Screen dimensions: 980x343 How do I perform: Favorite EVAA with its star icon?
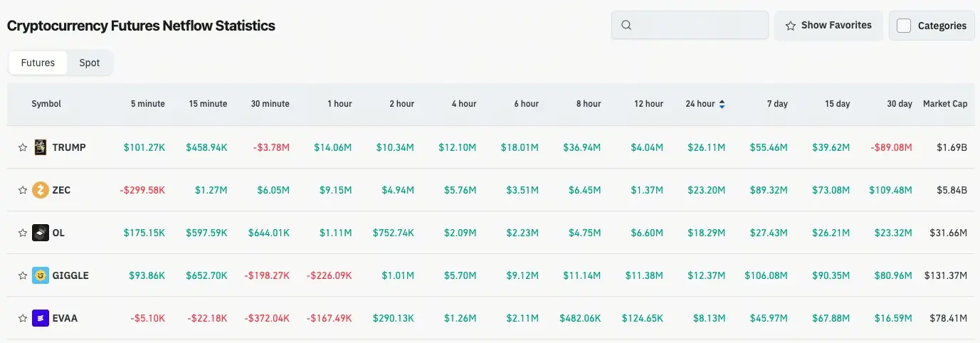(23, 318)
